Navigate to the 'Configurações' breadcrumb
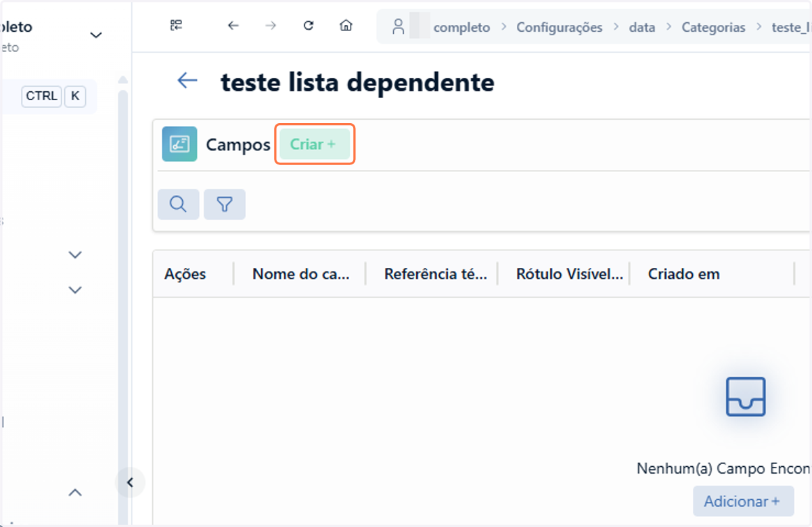 point(560,28)
